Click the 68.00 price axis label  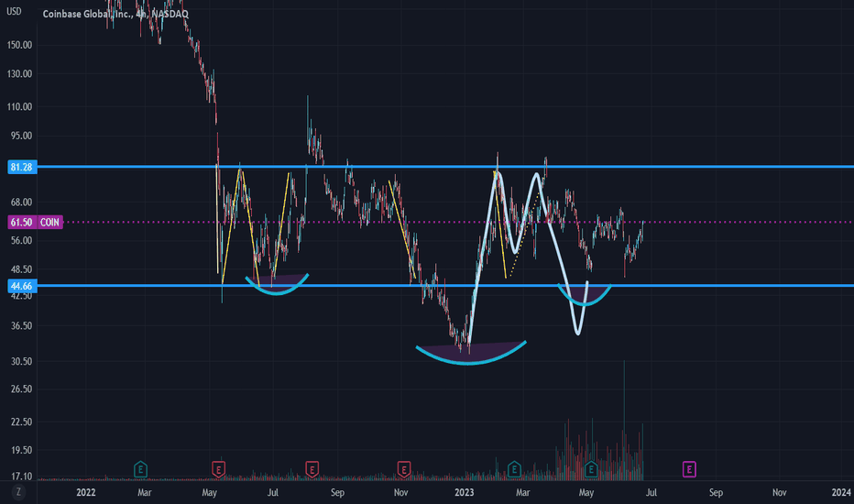pyautogui.click(x=21, y=203)
